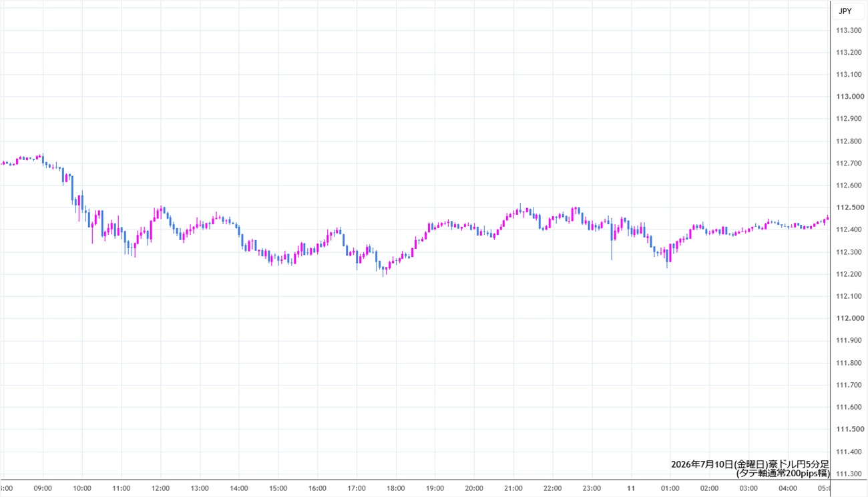
Task: Click the 111.300 price label
Action: click(848, 474)
